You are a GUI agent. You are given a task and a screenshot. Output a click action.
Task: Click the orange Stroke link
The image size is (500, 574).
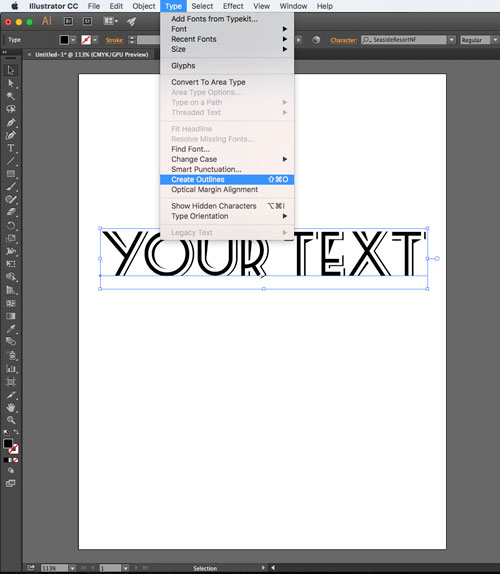tap(115, 40)
